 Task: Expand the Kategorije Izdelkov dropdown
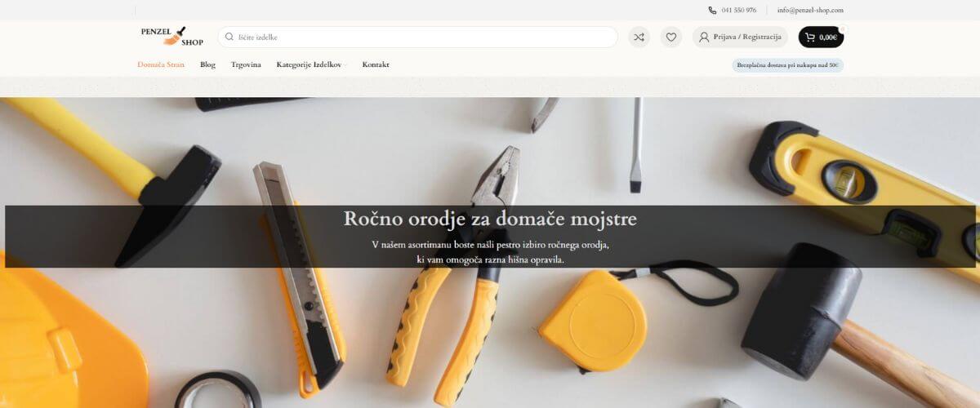[312, 64]
